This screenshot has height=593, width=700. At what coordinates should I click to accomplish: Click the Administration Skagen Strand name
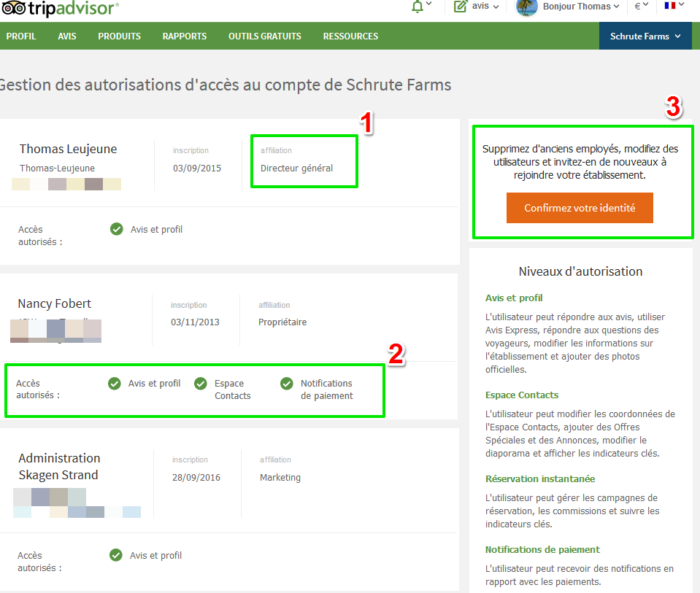(59, 466)
